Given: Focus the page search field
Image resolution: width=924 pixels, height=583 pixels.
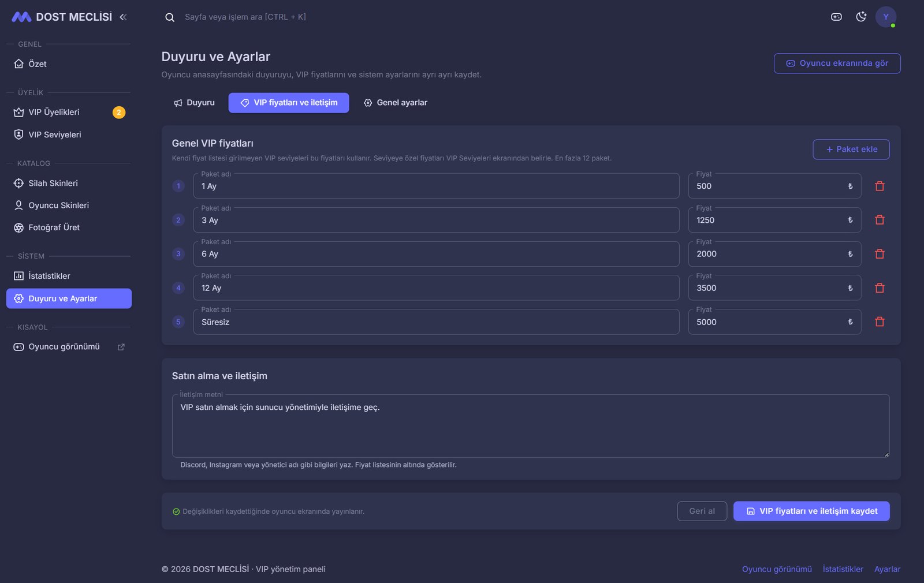Looking at the screenshot, I should click(x=245, y=17).
